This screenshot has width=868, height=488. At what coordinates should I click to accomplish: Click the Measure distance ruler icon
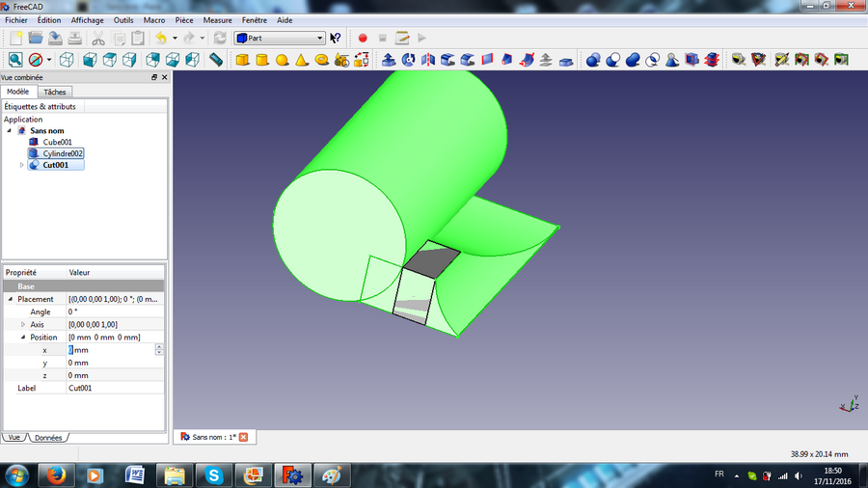tap(216, 60)
